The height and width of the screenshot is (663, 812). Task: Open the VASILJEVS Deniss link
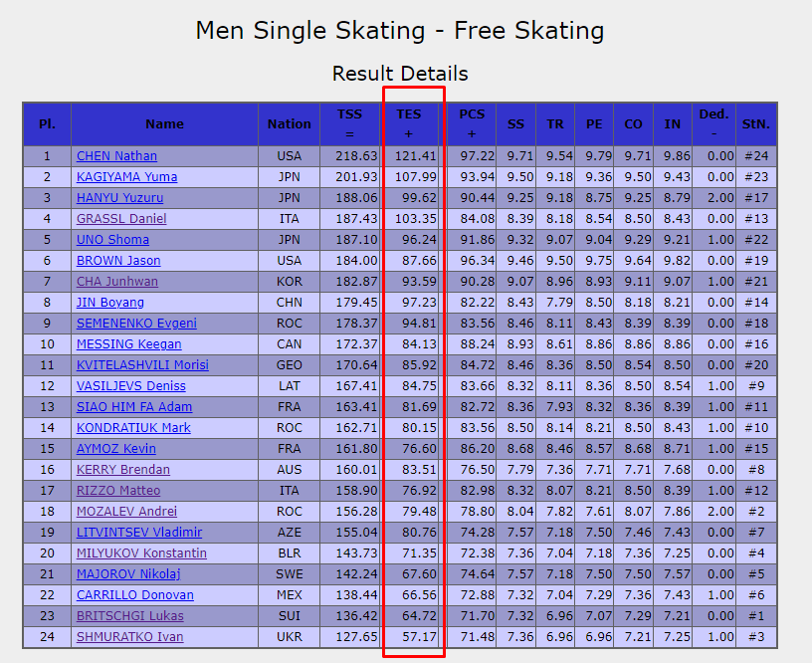pos(131,386)
